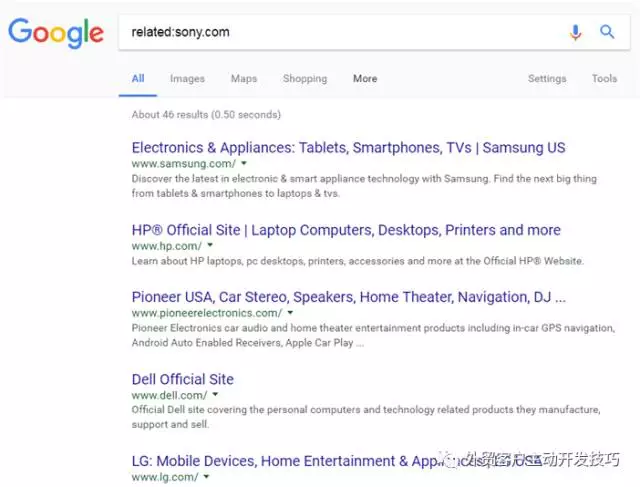Click the Google logo

56,33
